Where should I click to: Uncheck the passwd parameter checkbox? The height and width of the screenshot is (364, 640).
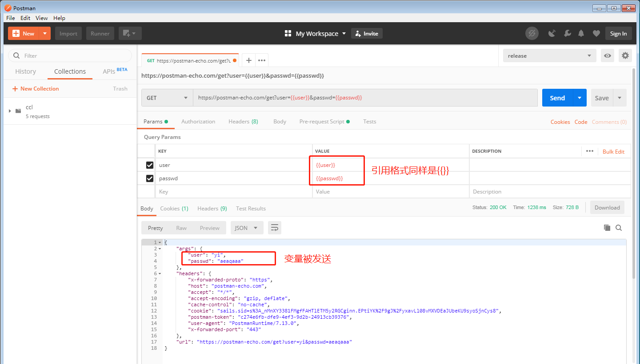click(x=150, y=178)
